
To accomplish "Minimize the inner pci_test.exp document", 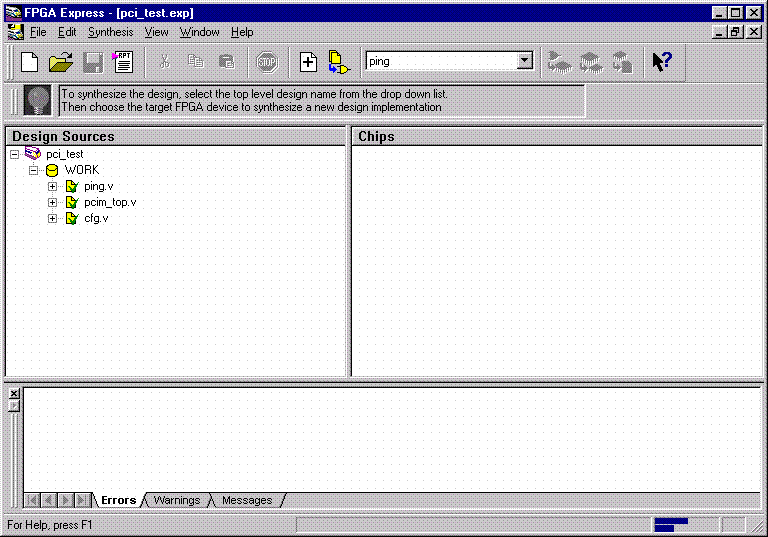I will (x=719, y=32).
